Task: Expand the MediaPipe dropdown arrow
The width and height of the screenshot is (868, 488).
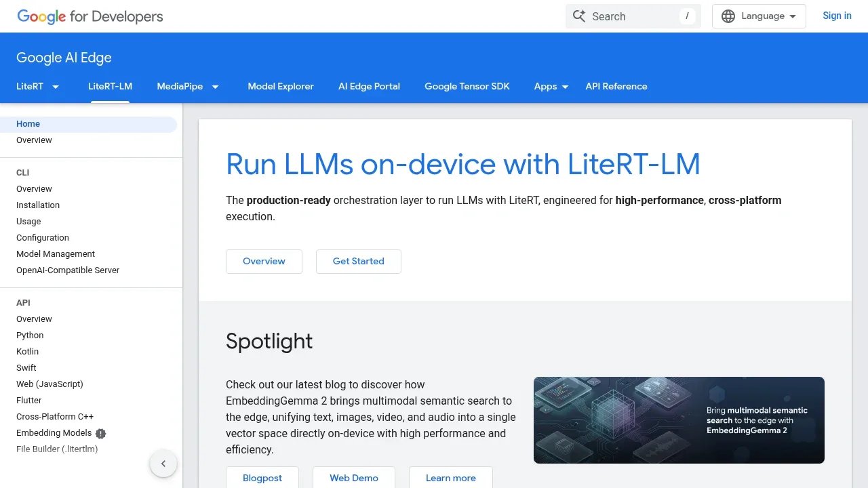Action: (x=215, y=87)
